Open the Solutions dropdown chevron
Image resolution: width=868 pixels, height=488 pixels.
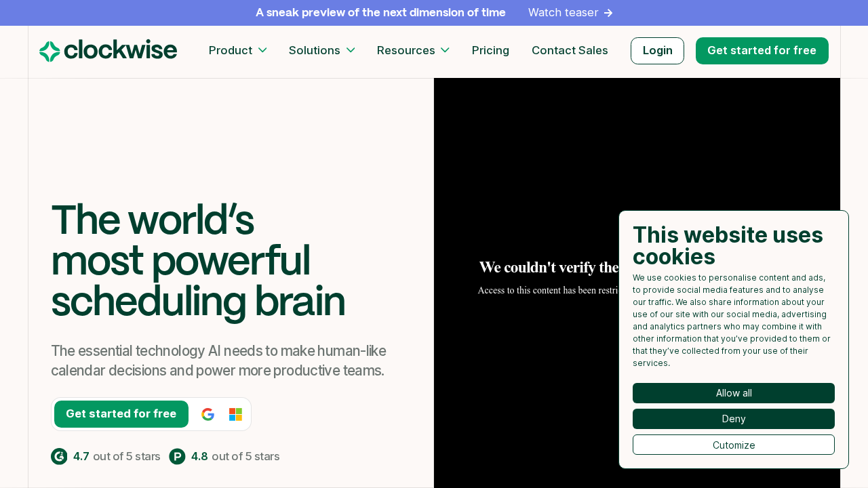[x=351, y=50]
